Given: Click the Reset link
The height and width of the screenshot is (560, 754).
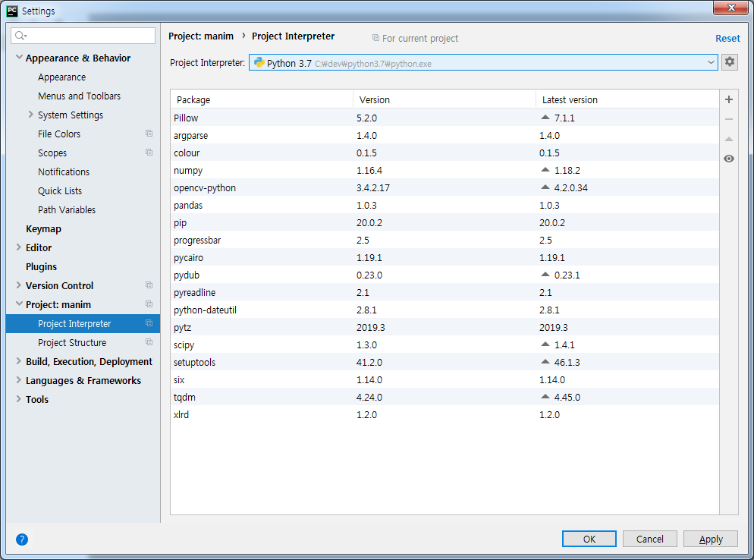Looking at the screenshot, I should coord(727,38).
